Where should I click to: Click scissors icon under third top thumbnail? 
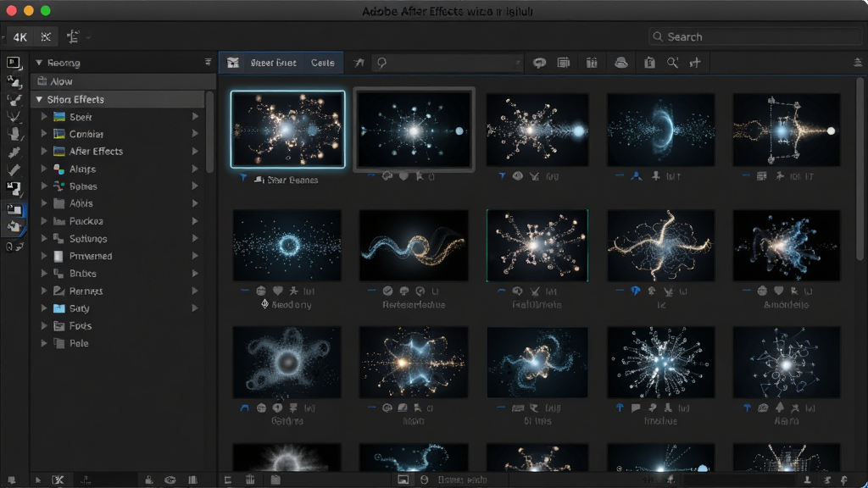tap(534, 176)
